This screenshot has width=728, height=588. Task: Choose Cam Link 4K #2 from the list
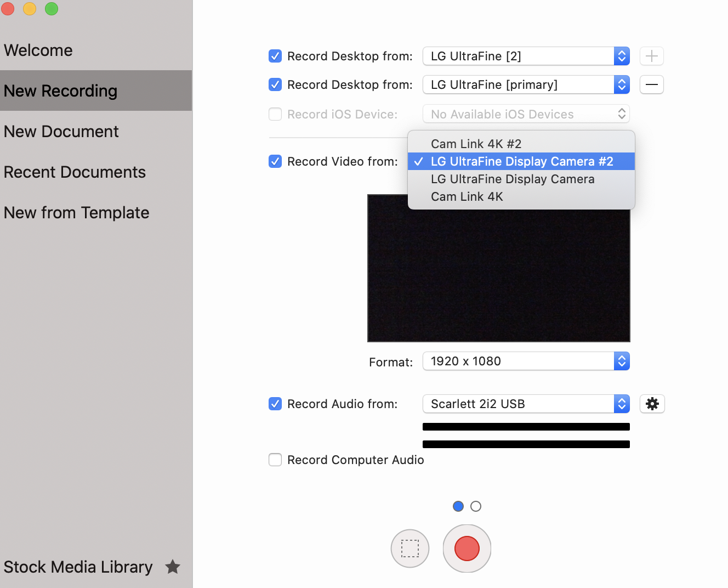(521, 144)
